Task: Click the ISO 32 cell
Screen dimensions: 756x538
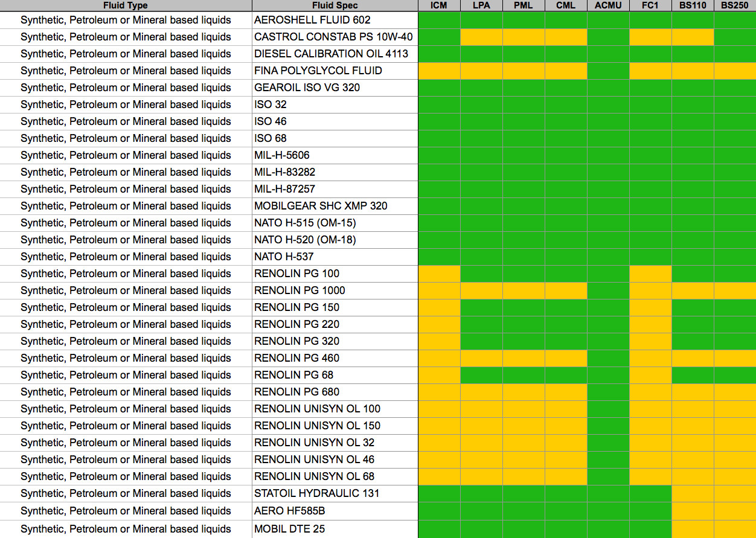Action: point(335,104)
